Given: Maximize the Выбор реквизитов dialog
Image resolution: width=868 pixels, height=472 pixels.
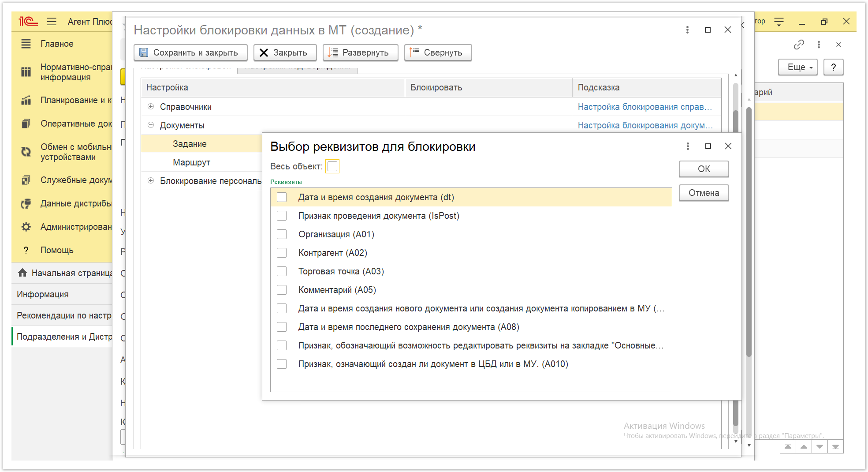Looking at the screenshot, I should click(x=708, y=146).
